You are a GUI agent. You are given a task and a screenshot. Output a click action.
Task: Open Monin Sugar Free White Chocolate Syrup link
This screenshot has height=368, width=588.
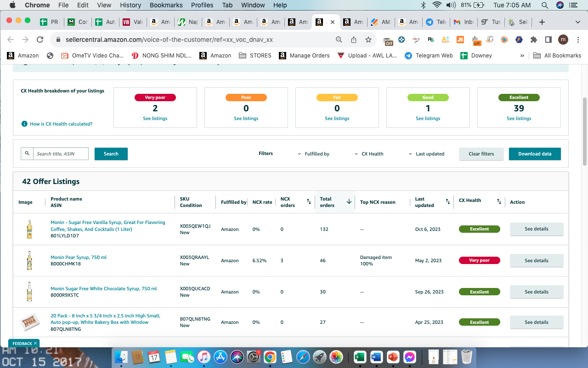(104, 289)
